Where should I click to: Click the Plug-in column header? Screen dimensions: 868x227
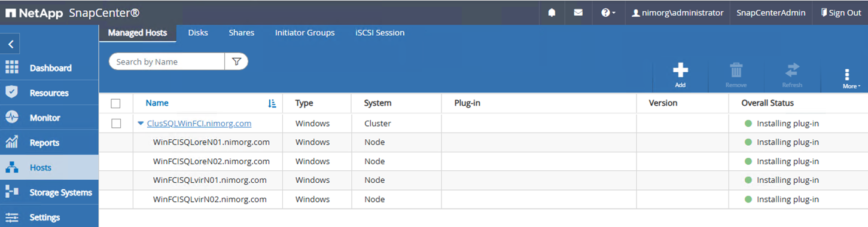coord(467,103)
